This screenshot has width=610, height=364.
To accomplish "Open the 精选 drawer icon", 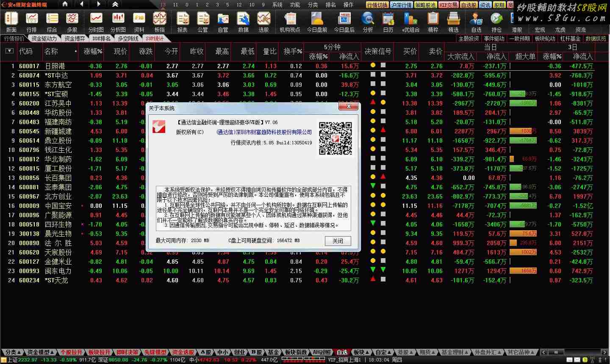I will point(453,22).
